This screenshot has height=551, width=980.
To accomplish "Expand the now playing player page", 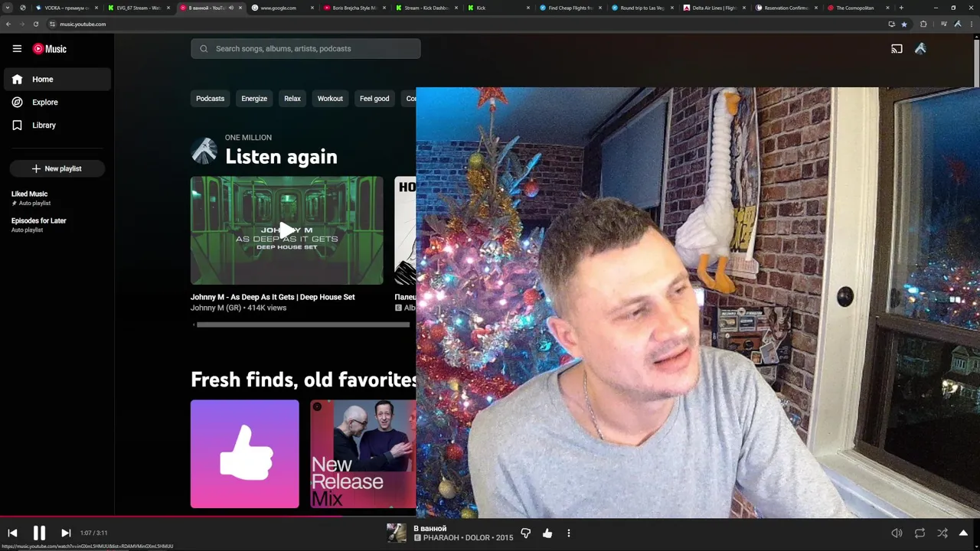I will pyautogui.click(x=964, y=533).
